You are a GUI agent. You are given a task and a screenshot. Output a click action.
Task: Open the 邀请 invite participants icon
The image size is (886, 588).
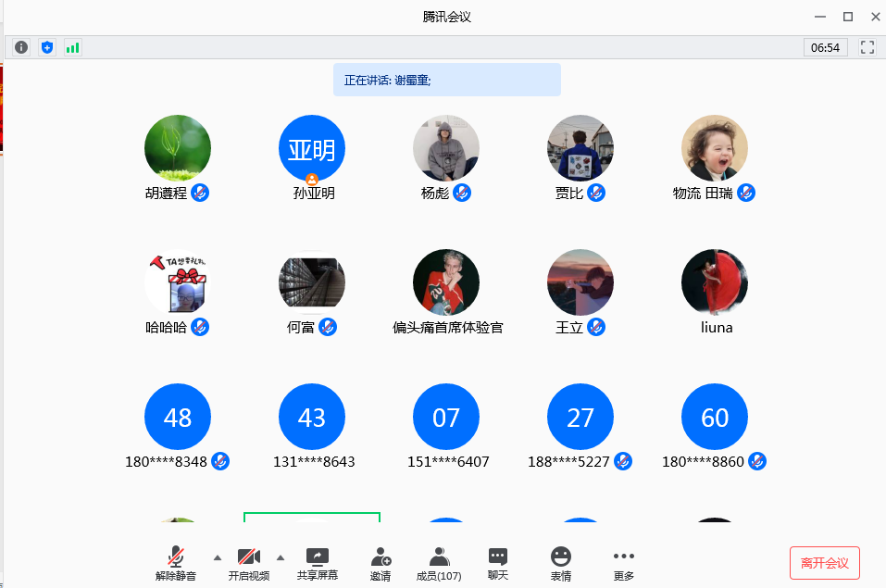pyautogui.click(x=381, y=563)
